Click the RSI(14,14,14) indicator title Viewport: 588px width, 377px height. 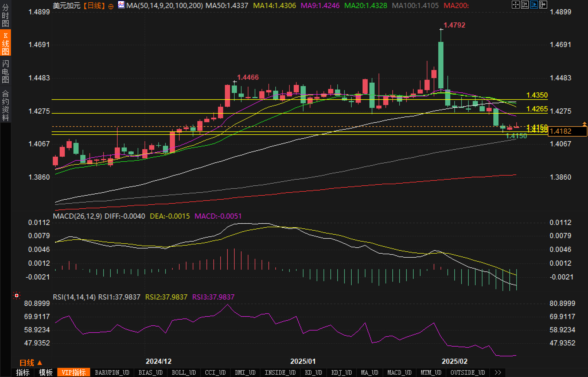click(74, 297)
